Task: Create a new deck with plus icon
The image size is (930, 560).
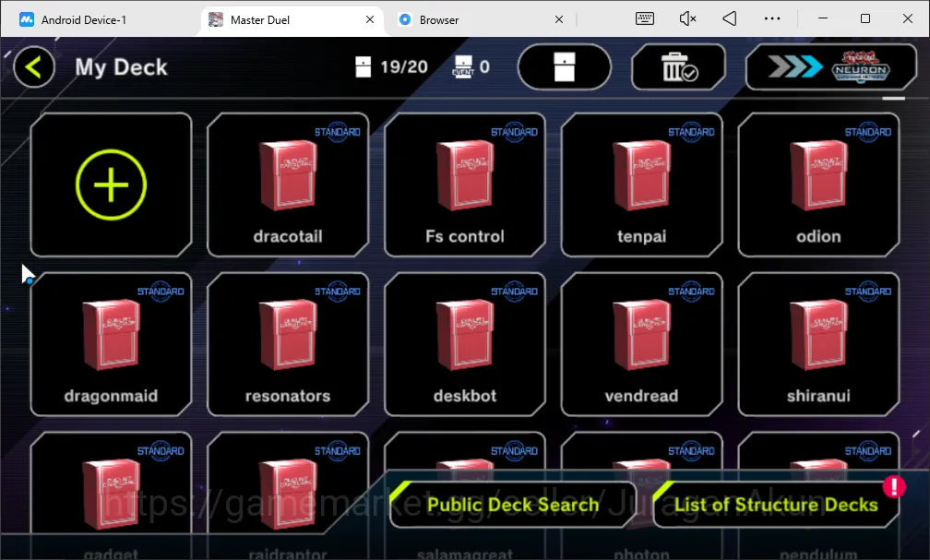Action: 111,185
